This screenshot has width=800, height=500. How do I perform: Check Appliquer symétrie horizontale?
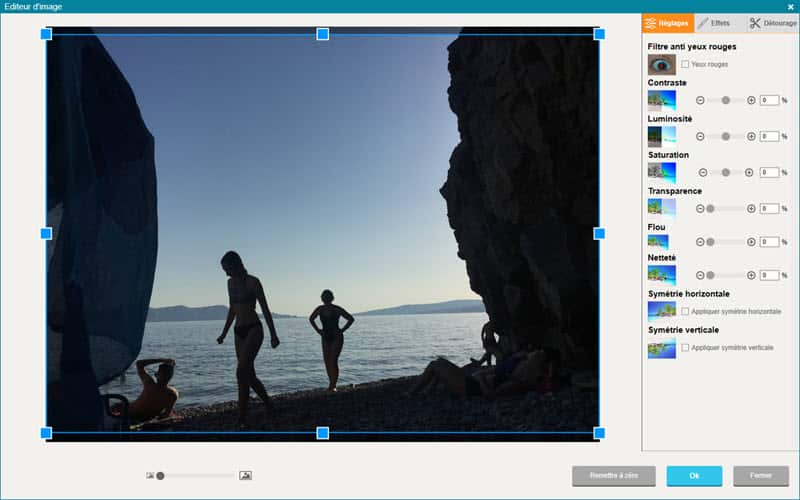tap(685, 312)
